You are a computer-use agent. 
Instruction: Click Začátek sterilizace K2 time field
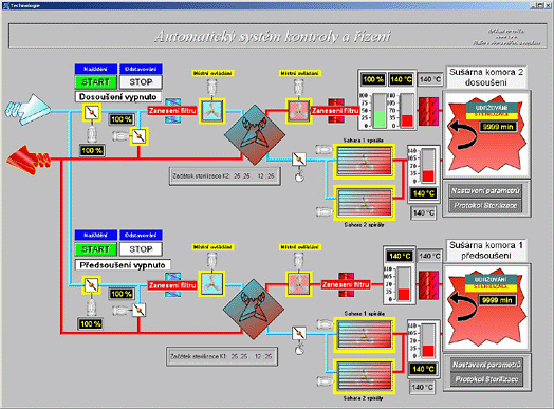click(224, 176)
